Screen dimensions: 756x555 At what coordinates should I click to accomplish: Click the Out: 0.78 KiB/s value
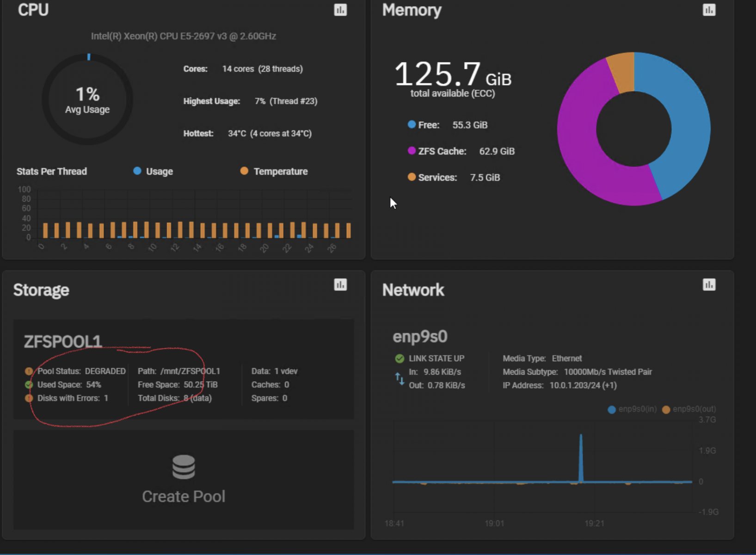pos(437,385)
